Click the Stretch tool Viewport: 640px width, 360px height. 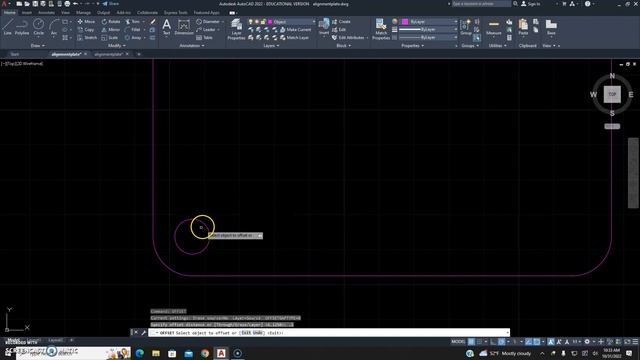coord(87,38)
